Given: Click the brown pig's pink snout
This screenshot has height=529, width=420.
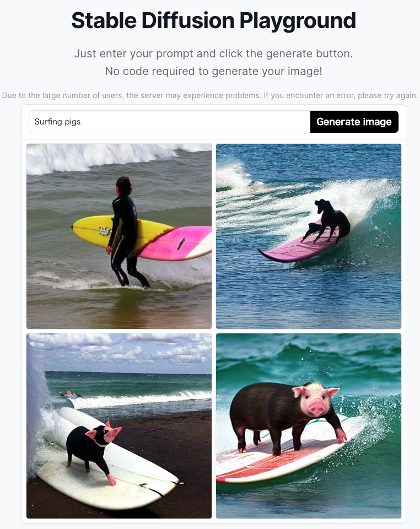Looking at the screenshot, I should (x=317, y=407).
